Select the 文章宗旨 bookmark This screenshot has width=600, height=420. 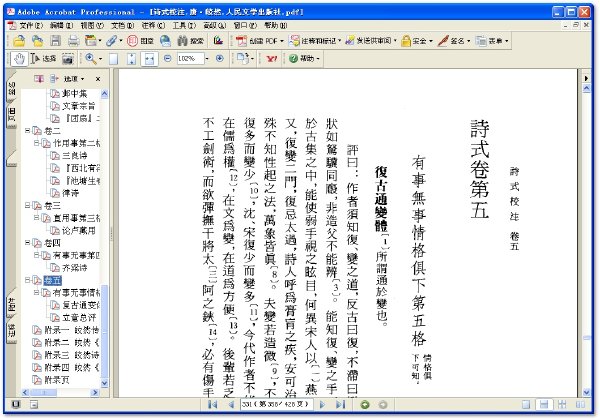79,106
